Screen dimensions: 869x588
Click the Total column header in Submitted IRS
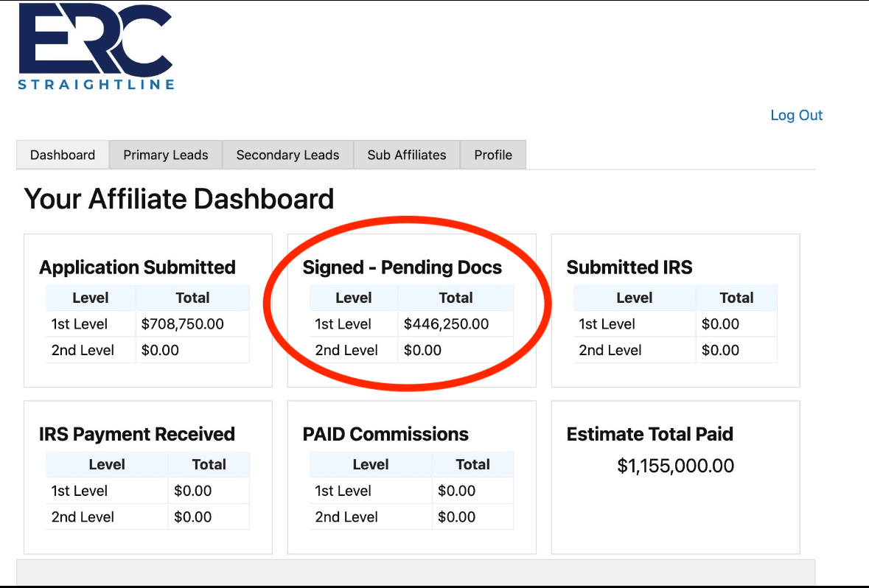736,298
